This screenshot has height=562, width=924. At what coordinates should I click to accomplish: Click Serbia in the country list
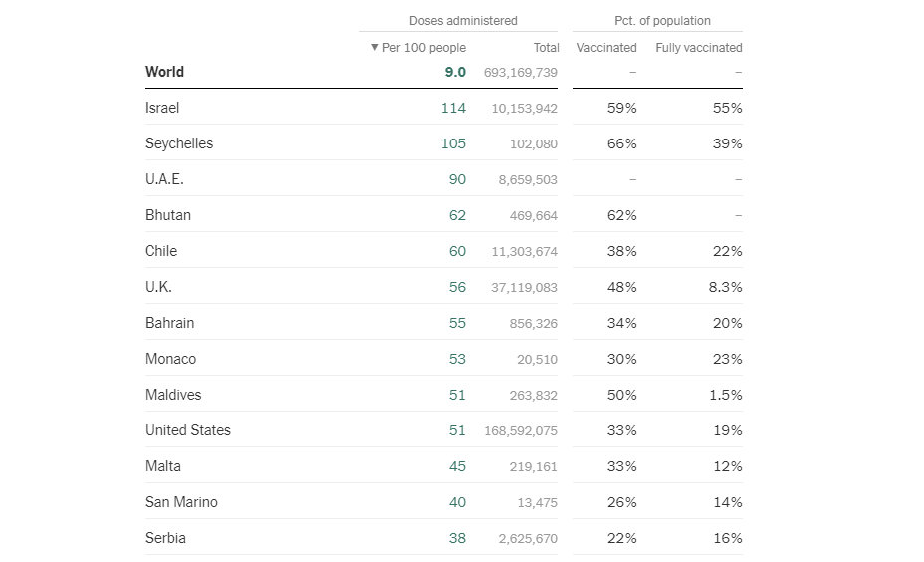pos(165,538)
